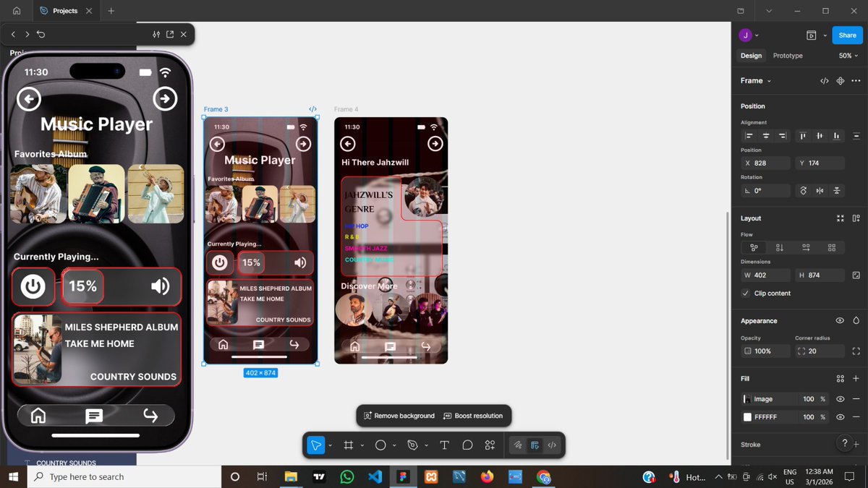Open the Pen tool options chevron
This screenshot has height=488, width=868.
(x=426, y=446)
